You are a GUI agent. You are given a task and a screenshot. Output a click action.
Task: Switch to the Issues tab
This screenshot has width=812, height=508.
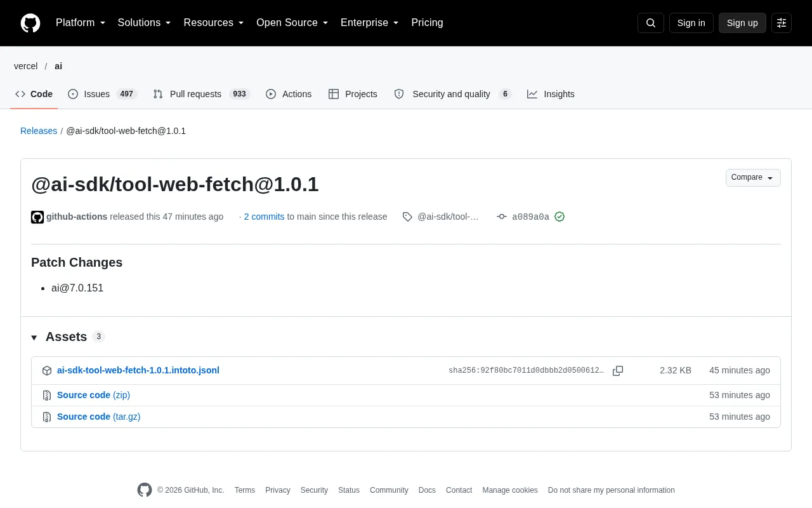click(103, 94)
